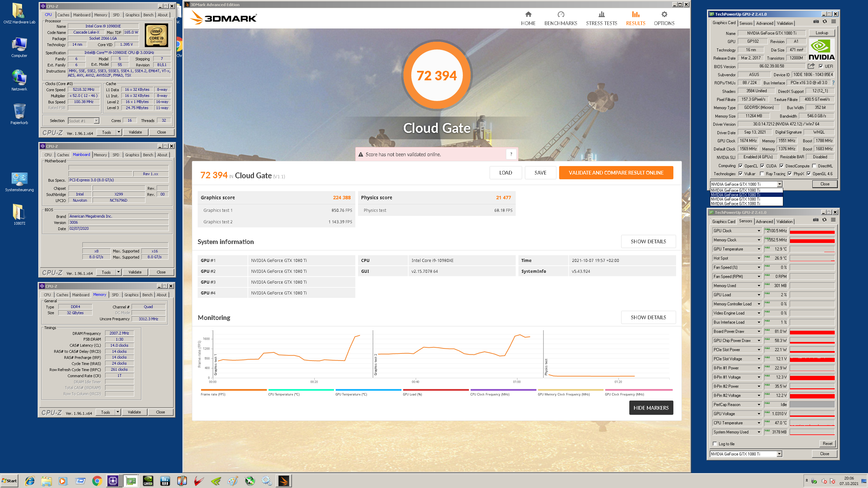This screenshot has width=868, height=488.
Task: Click the LOAD button in 3DMark
Action: point(506,172)
